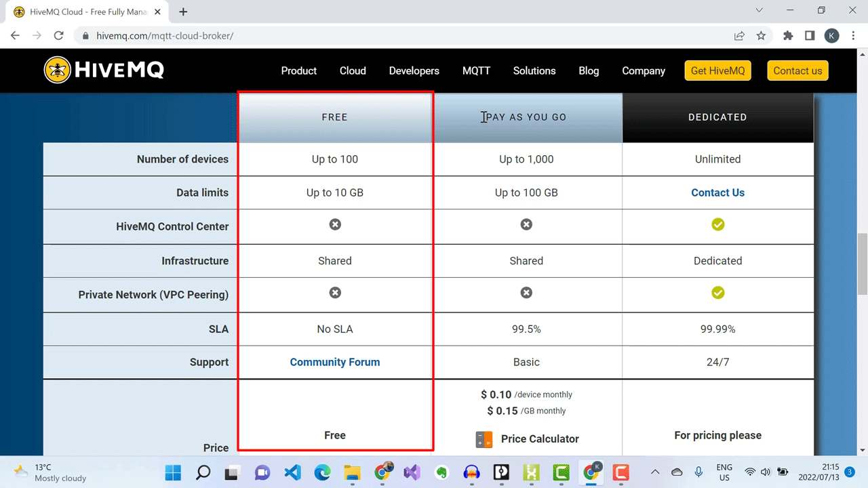Open the Community Forum link
Screen dimensions: 868x488
coord(335,362)
